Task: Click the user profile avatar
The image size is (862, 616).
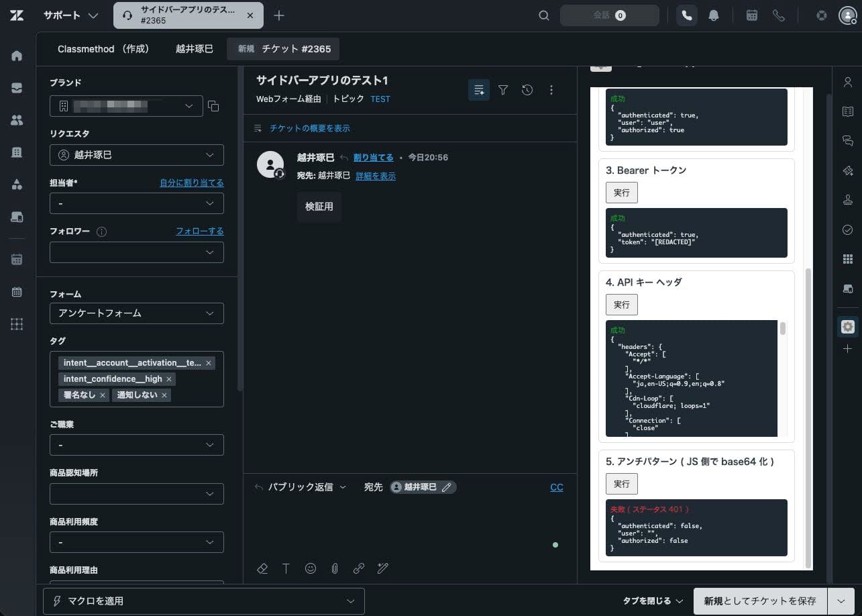Action: click(x=847, y=15)
